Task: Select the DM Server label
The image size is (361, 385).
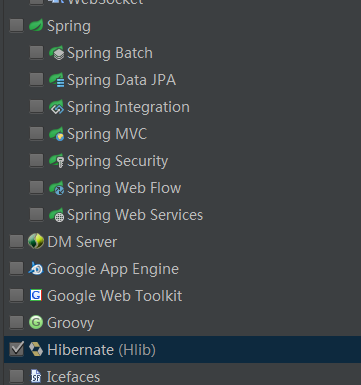Action: pyautogui.click(x=82, y=242)
